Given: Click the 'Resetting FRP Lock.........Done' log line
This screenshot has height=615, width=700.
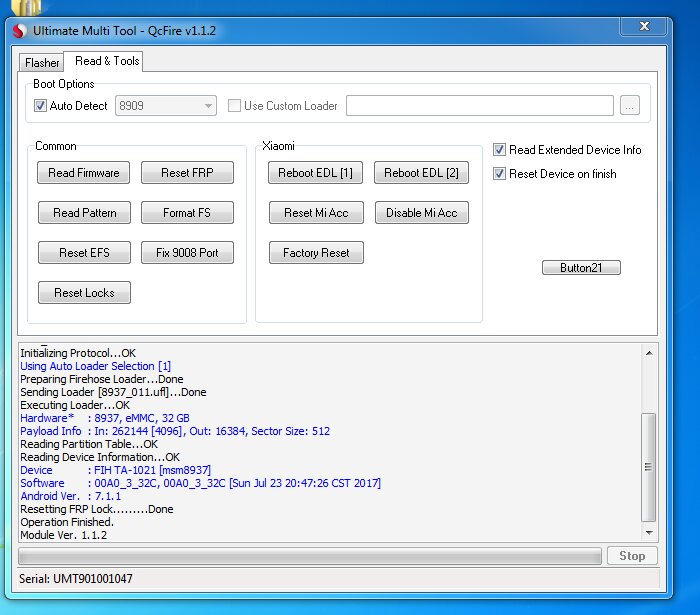Looking at the screenshot, I should click(97, 509).
